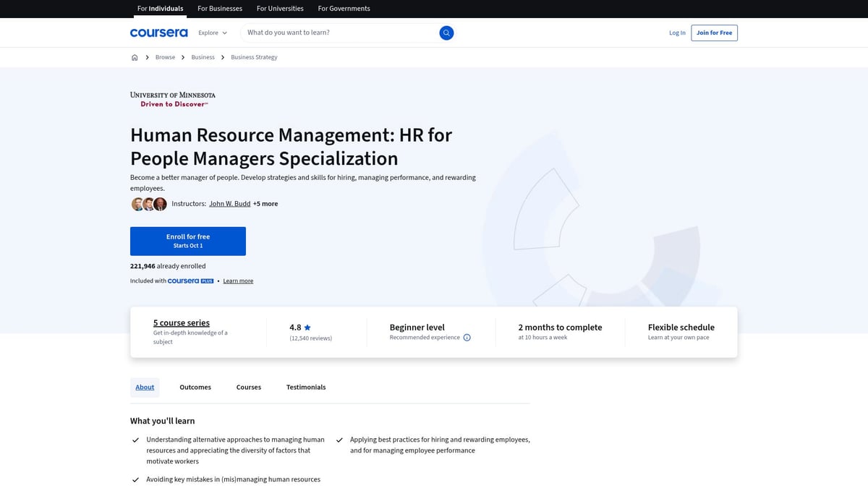This screenshot has width=868, height=488.
Task: Click the blue rating star
Action: tap(307, 328)
